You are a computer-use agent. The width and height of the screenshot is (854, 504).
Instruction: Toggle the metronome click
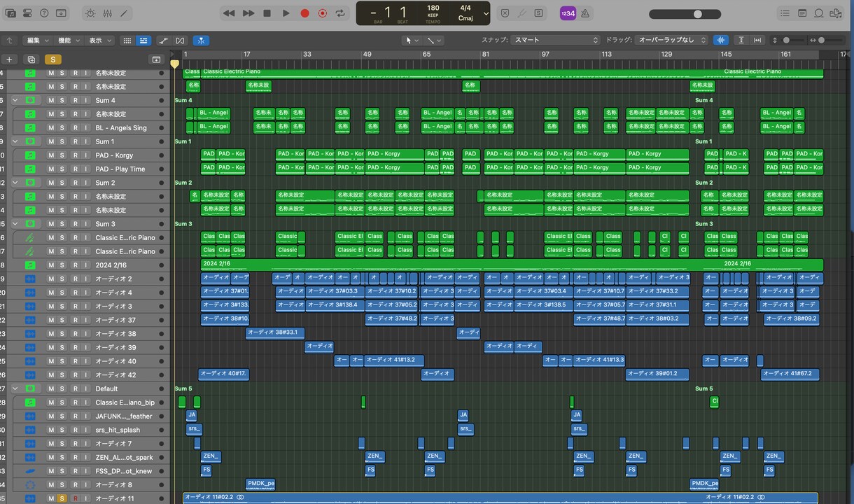point(585,13)
